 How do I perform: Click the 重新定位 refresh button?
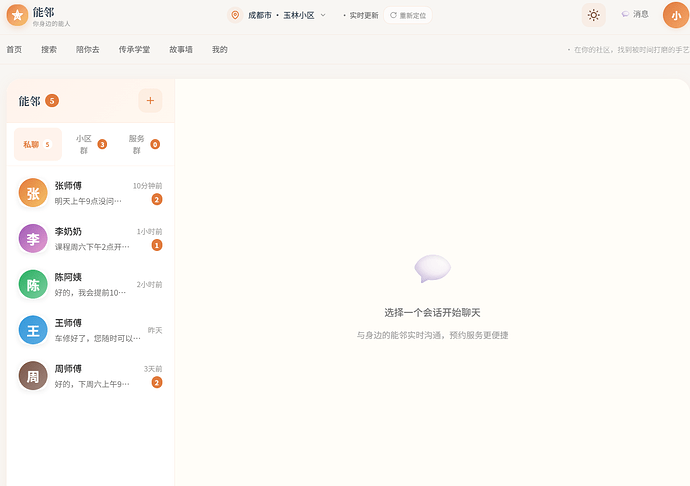coord(408,15)
